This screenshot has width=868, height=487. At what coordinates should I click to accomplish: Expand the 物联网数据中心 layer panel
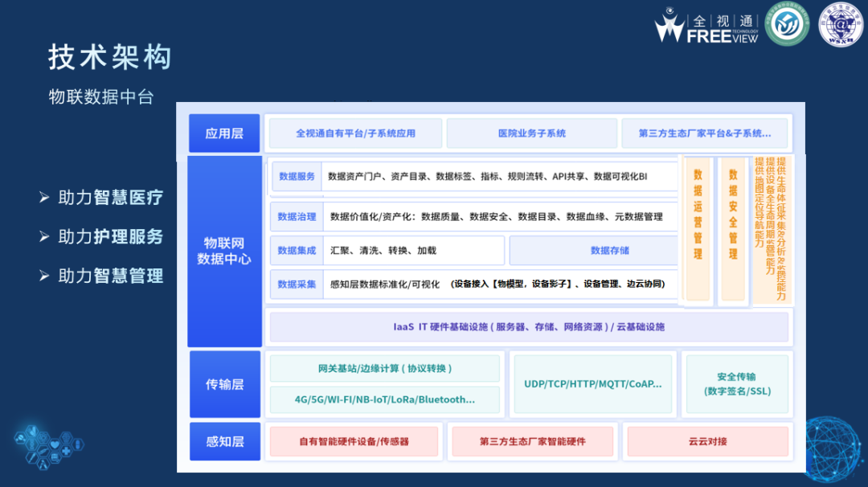[x=224, y=251]
